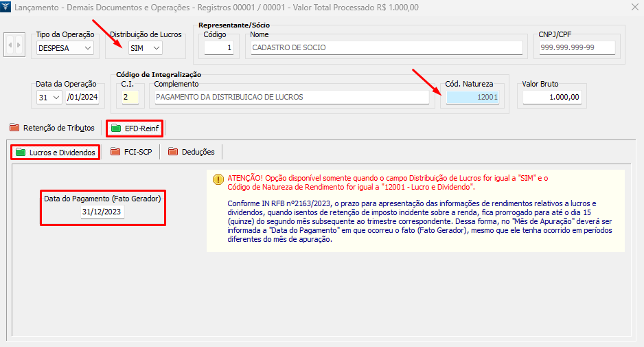Switch to the Lucros e Dividendos tab
This screenshot has height=347, width=644.
pyautogui.click(x=54, y=152)
